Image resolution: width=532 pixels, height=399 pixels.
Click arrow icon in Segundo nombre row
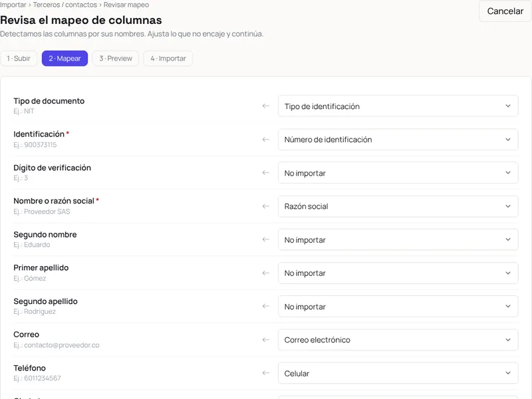265,239
